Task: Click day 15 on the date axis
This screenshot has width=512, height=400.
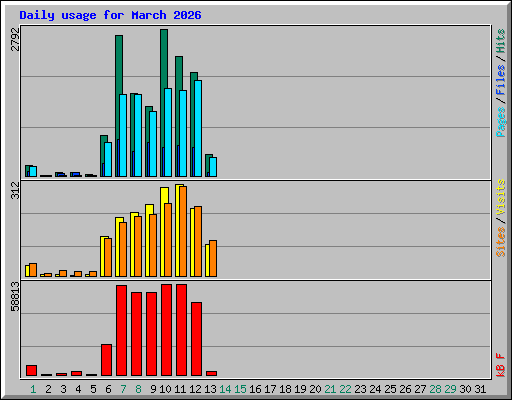Action: (240, 389)
